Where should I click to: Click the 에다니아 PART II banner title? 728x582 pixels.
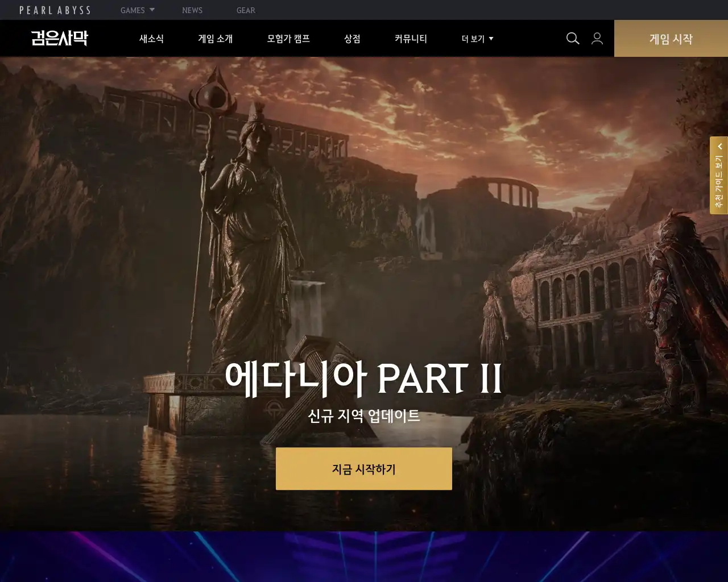[x=364, y=378]
